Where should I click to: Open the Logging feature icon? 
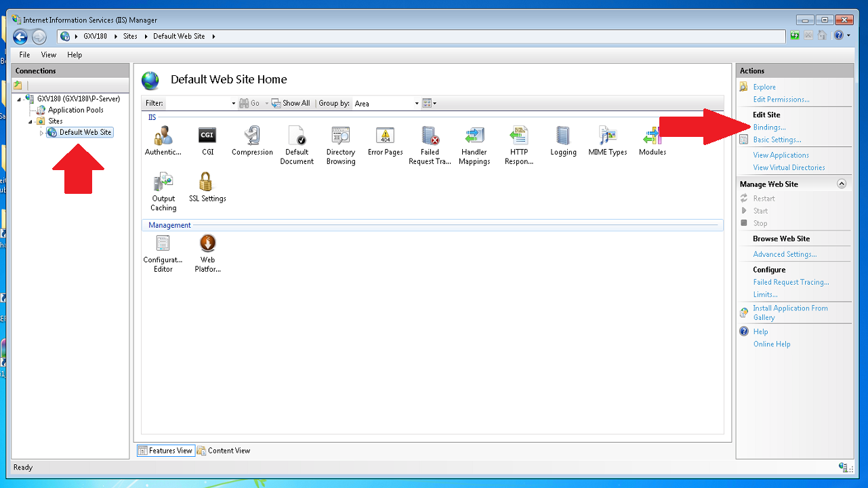coord(563,136)
